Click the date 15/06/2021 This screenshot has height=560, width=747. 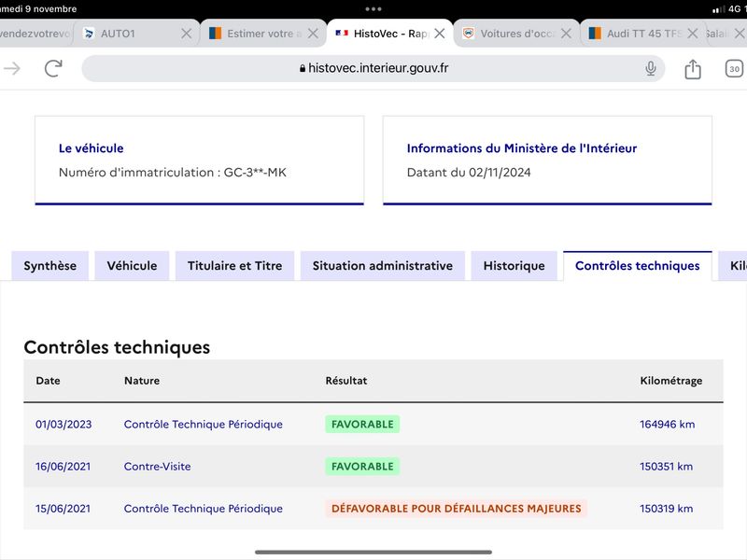click(x=63, y=509)
